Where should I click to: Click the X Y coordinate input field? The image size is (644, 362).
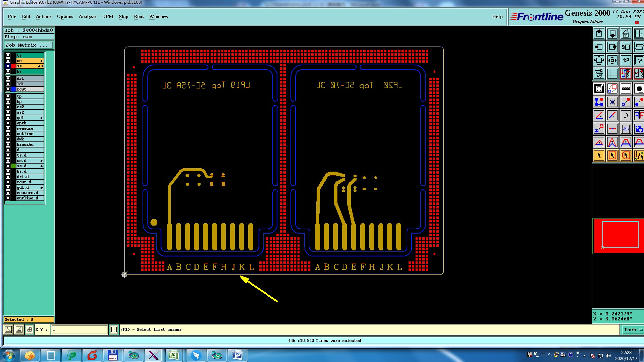79,329
